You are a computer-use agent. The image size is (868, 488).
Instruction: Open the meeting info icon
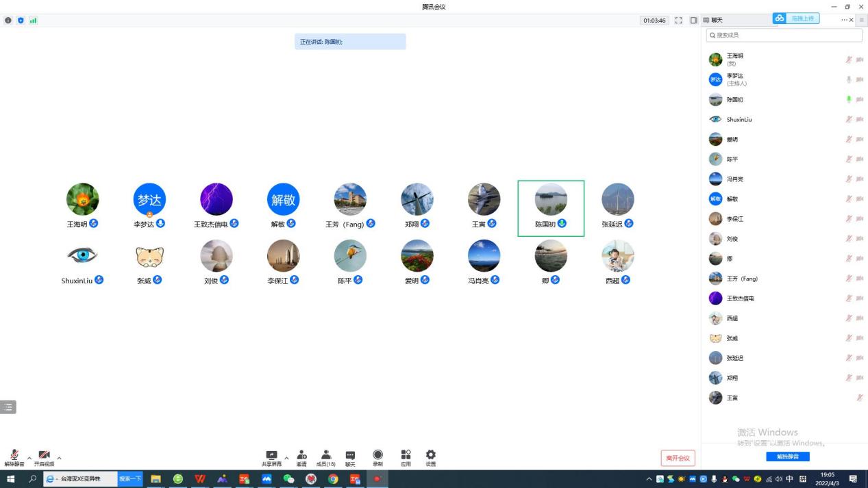(x=8, y=21)
